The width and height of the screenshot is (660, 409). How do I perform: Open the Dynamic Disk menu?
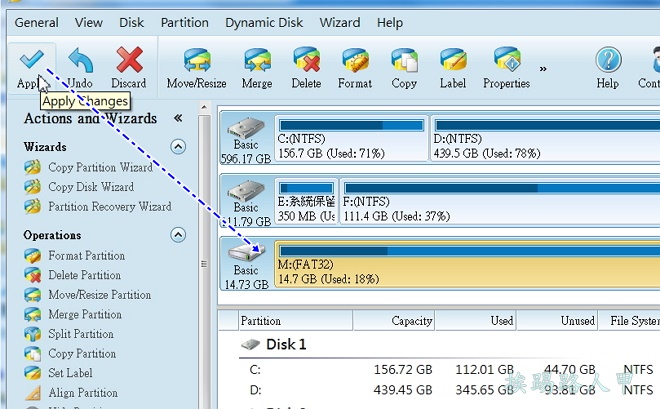click(x=264, y=22)
